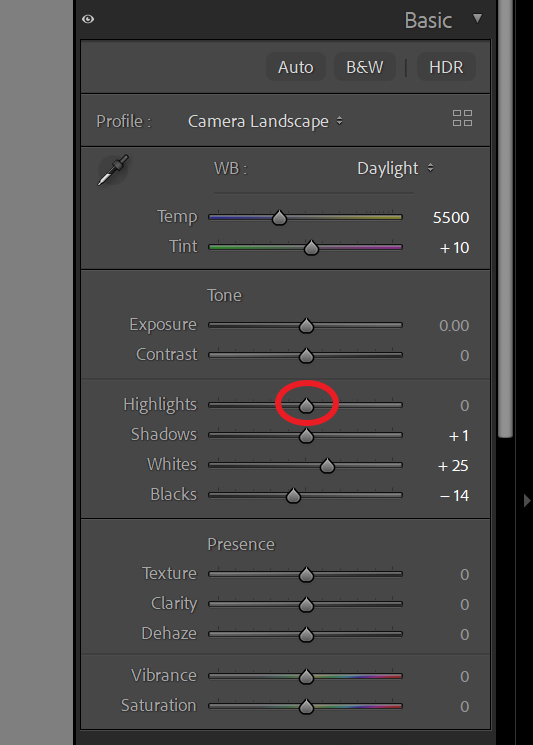Click the panel vertical scrollbar
The height and width of the screenshot is (745, 533).
pyautogui.click(x=505, y=219)
